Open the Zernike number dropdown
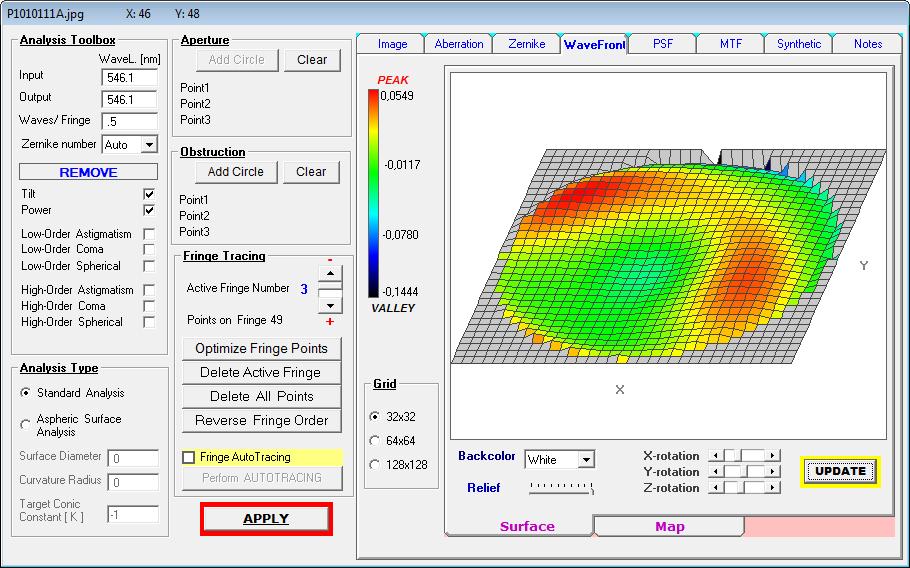 click(x=149, y=144)
